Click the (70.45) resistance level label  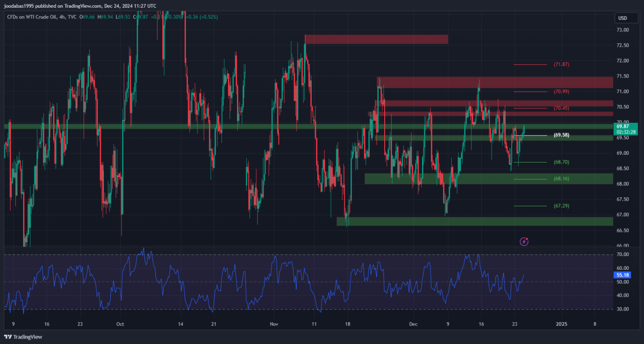(561, 108)
